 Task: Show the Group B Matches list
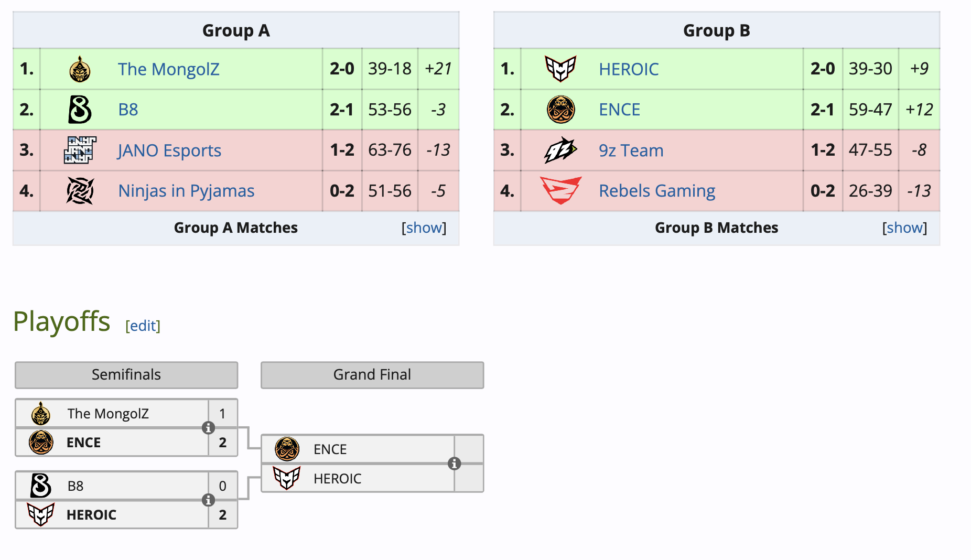click(x=904, y=228)
